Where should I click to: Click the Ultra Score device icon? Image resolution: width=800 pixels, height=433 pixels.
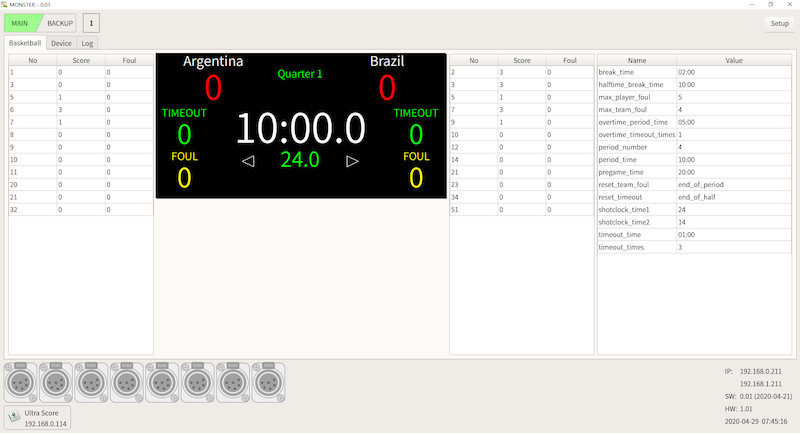point(14,415)
